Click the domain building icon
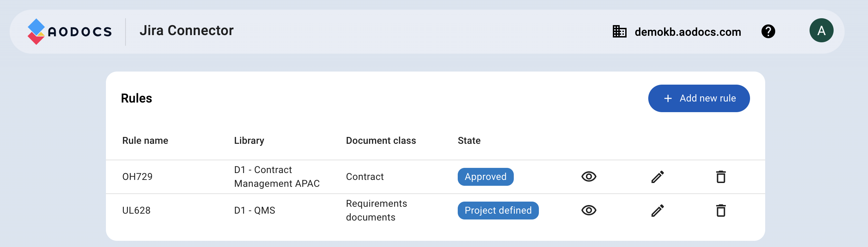The image size is (868, 247). pos(619,32)
